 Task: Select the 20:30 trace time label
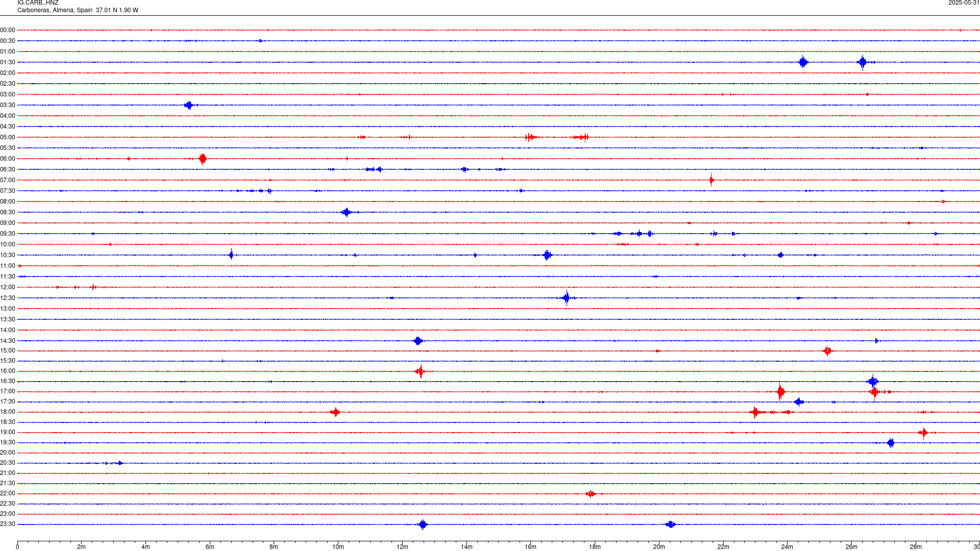pyautogui.click(x=8, y=463)
